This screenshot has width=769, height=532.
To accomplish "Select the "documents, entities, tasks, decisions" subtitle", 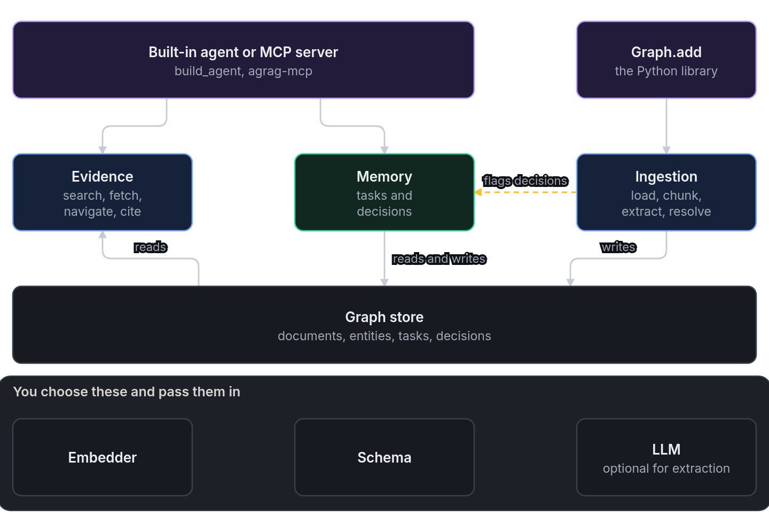I will [x=384, y=336].
